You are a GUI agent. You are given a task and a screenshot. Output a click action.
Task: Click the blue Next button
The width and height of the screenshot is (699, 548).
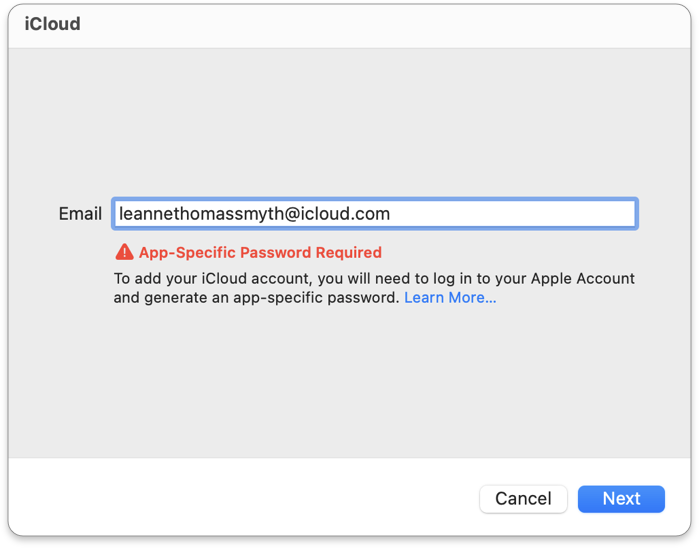(621, 499)
